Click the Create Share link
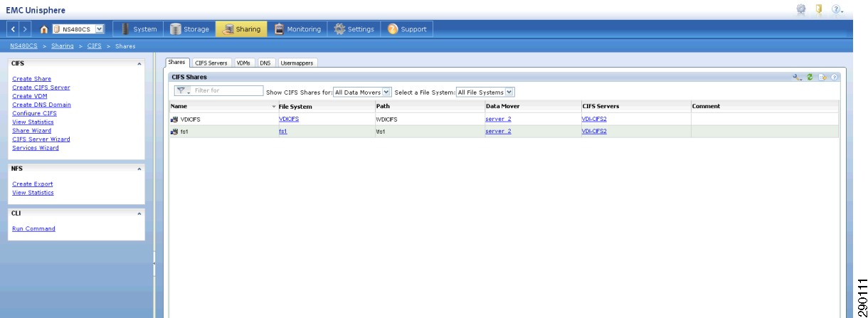Screen dimensions: 868x318 point(31,79)
